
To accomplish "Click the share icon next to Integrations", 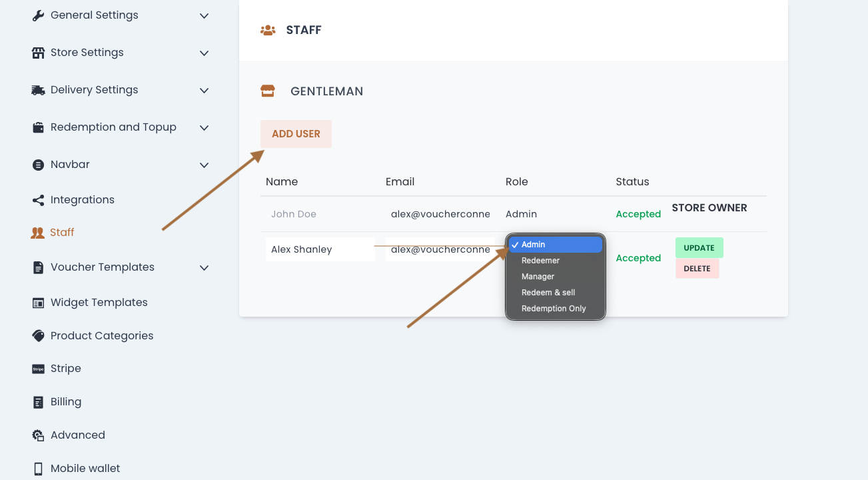I will (x=38, y=200).
